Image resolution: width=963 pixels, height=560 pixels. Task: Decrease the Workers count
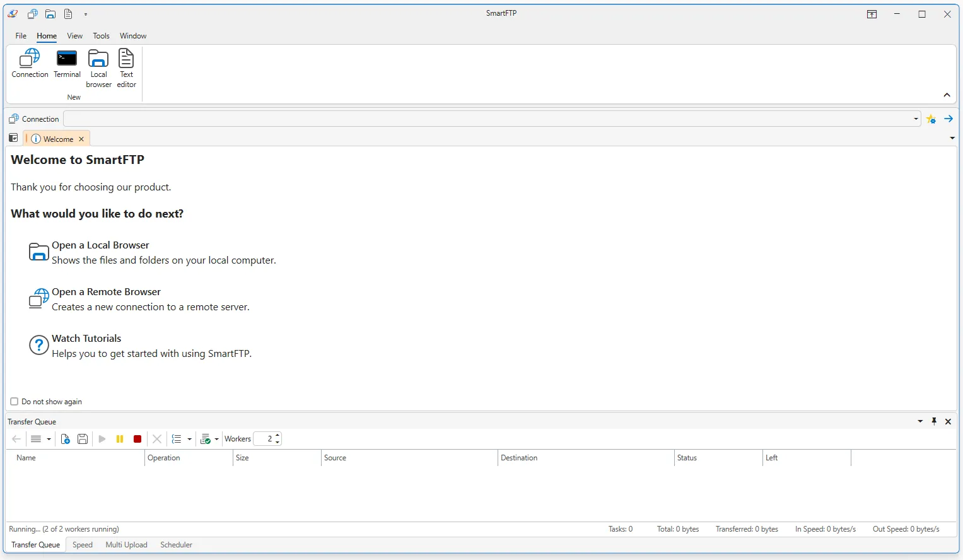[x=277, y=442]
